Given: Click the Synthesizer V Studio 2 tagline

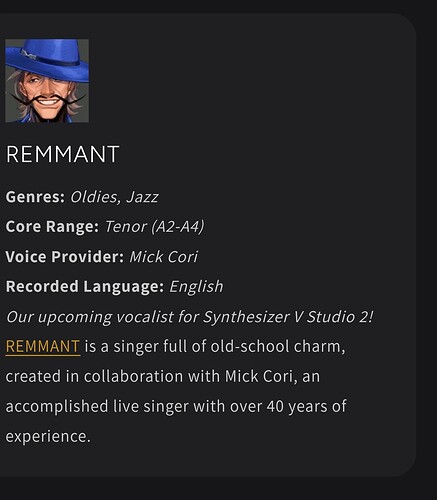Looking at the screenshot, I should pyautogui.click(x=190, y=317).
